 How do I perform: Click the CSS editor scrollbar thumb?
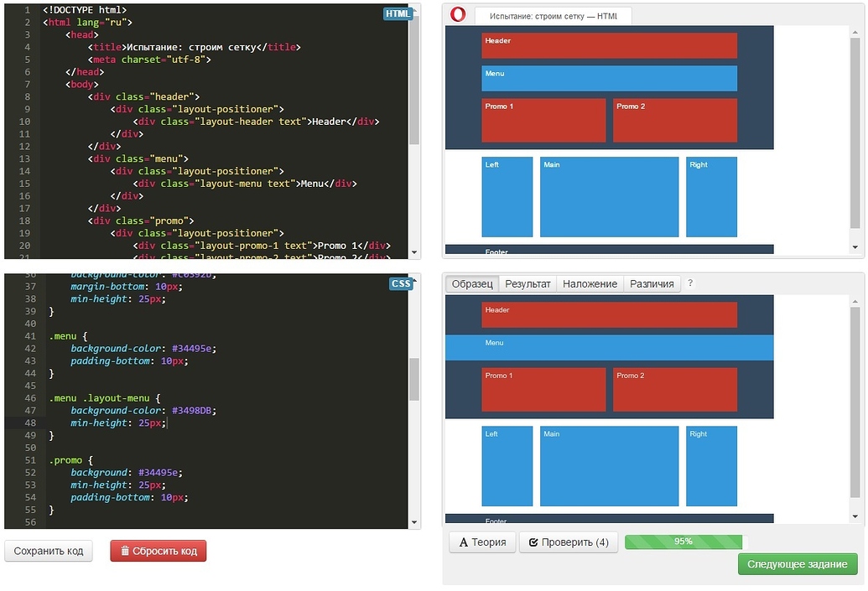(x=414, y=379)
